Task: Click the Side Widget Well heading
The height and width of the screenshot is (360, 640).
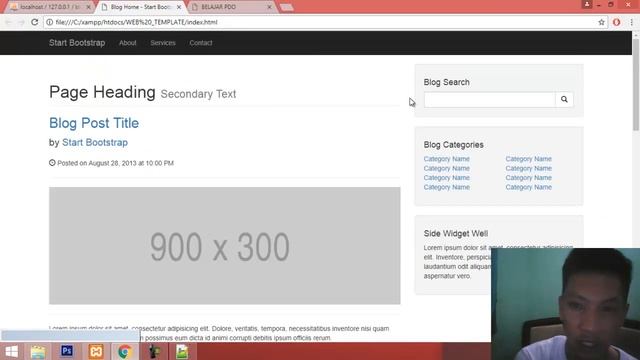Action: pos(456,233)
